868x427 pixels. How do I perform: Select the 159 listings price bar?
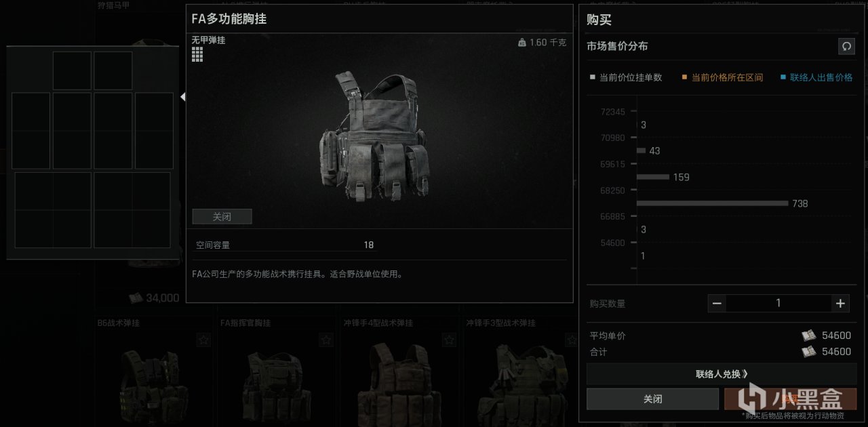pos(653,177)
